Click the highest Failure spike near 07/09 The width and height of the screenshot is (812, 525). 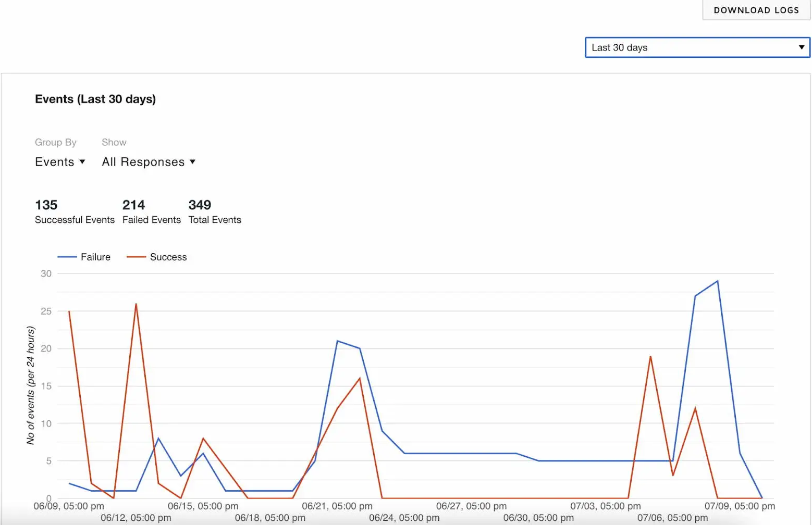pyautogui.click(x=717, y=280)
